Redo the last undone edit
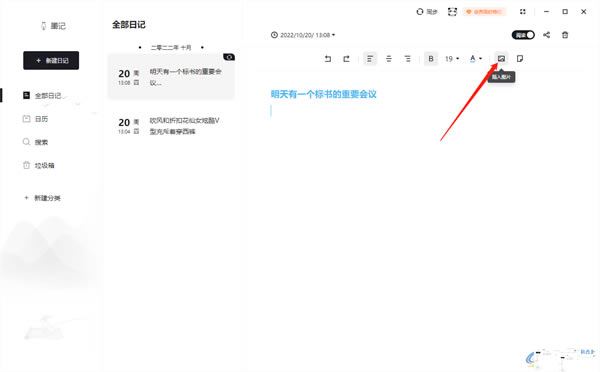The width and height of the screenshot is (600, 372). 346,59
